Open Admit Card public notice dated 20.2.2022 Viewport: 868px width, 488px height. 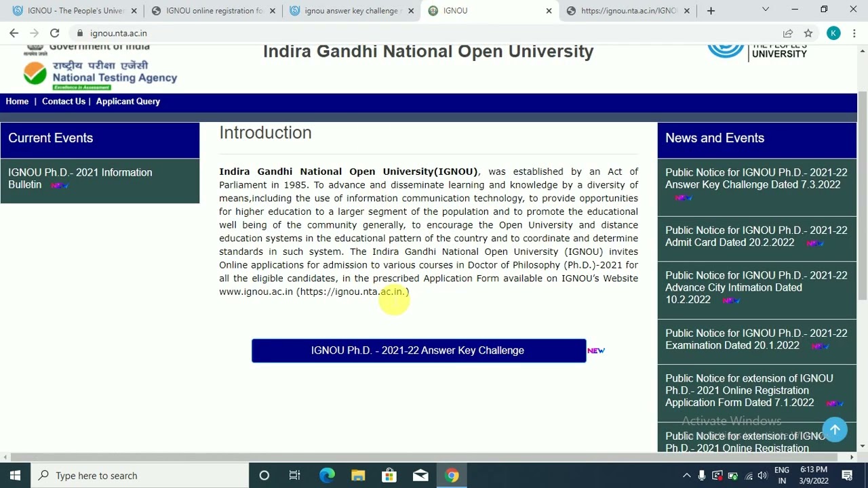756,236
